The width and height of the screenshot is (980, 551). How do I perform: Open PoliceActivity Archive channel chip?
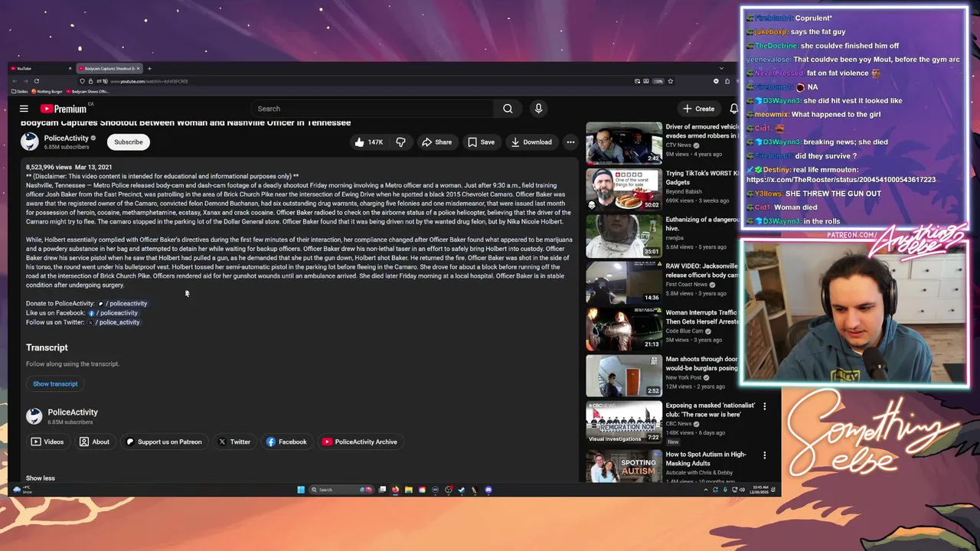coord(360,442)
